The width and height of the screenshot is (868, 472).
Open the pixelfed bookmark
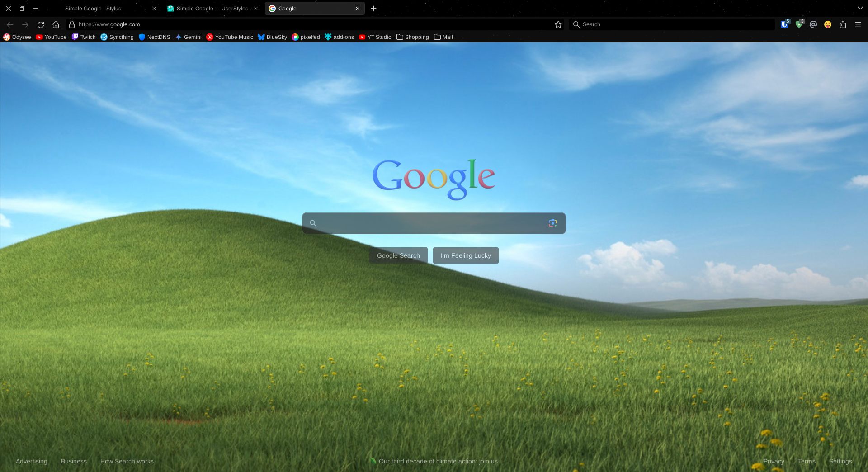306,37
